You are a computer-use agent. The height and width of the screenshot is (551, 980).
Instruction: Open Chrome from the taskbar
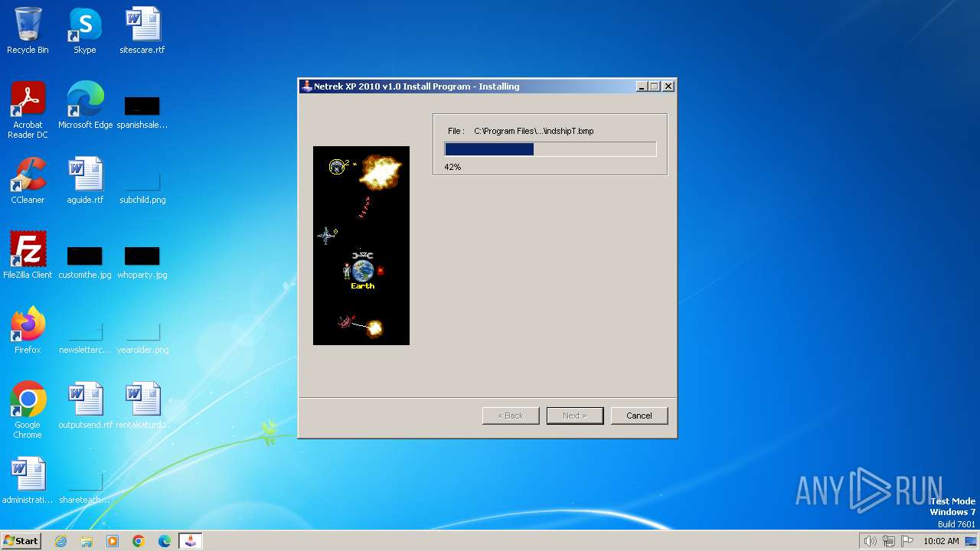coord(139,541)
